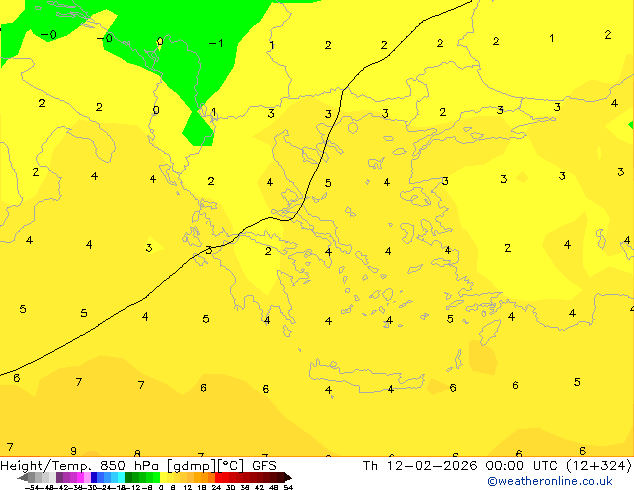
Task: Select the cyan legend swatch near -18
Action: (x=122, y=477)
